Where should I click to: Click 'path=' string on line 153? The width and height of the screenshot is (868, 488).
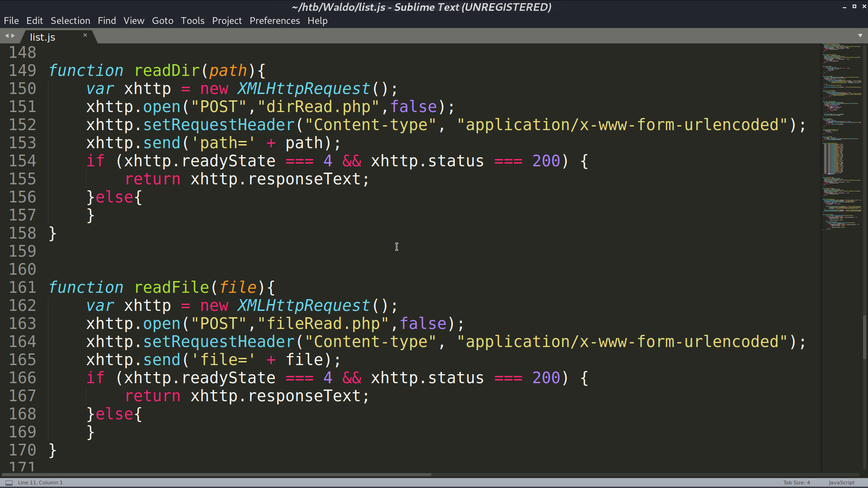point(223,143)
